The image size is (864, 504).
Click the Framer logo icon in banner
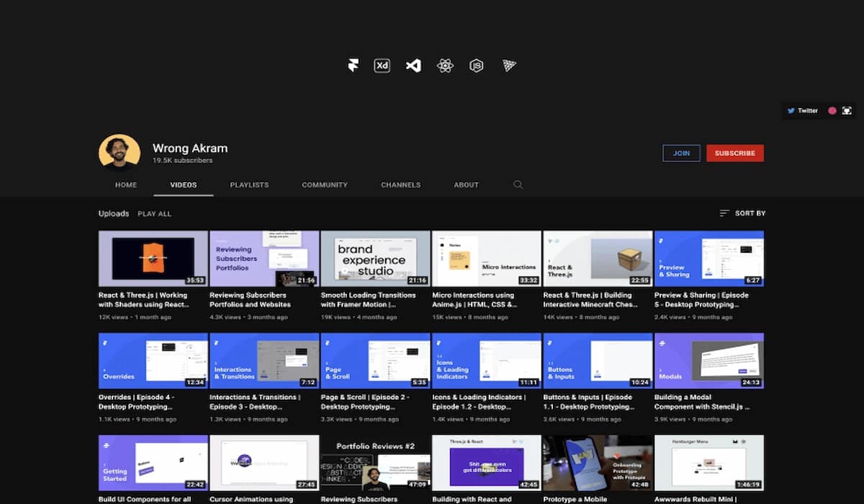[x=353, y=66]
